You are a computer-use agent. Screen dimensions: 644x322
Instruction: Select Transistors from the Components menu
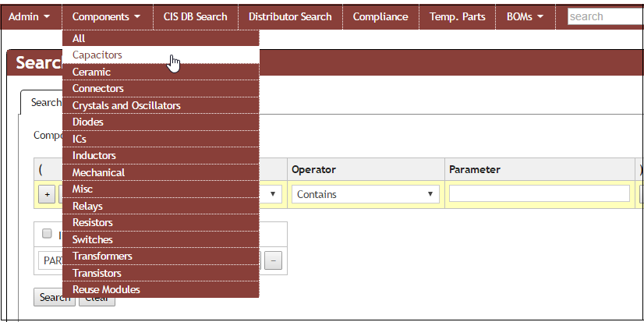[x=97, y=273]
